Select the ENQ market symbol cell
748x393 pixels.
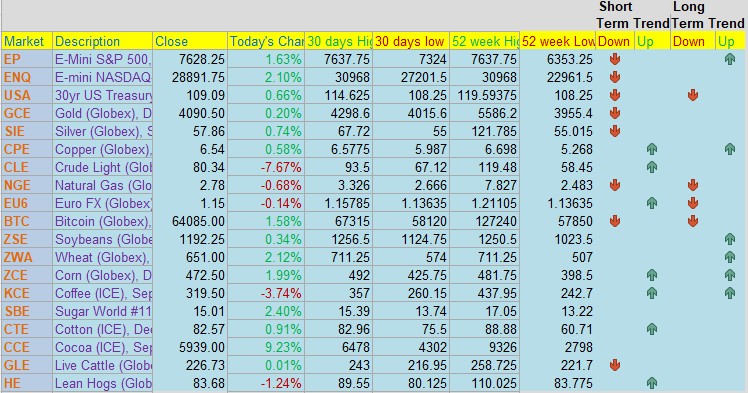tap(27, 77)
